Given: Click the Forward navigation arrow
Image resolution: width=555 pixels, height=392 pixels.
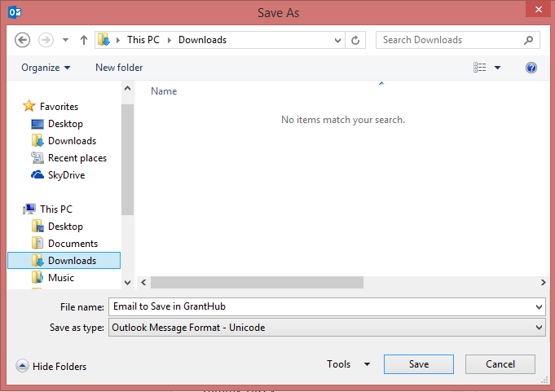Looking at the screenshot, I should (46, 40).
